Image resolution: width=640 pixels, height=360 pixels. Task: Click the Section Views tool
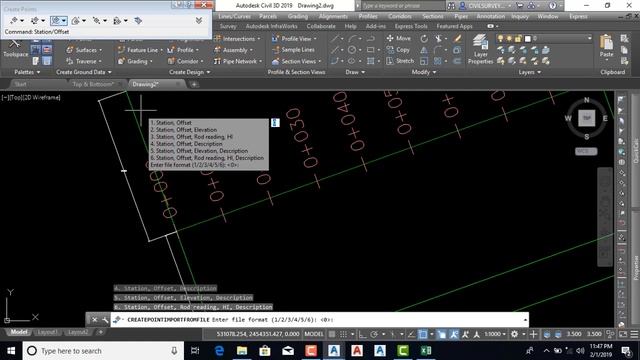[x=297, y=61]
